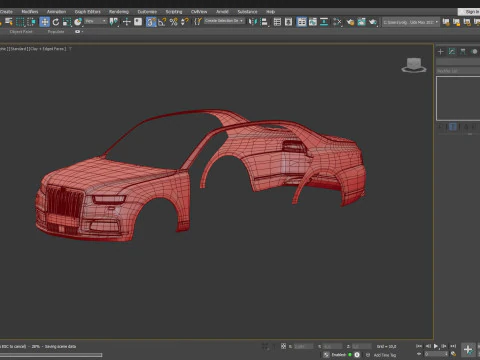Click Select and Manipulate crosshair icon
Image resolution: width=480 pixels, height=360 pixels.
(x=126, y=22)
